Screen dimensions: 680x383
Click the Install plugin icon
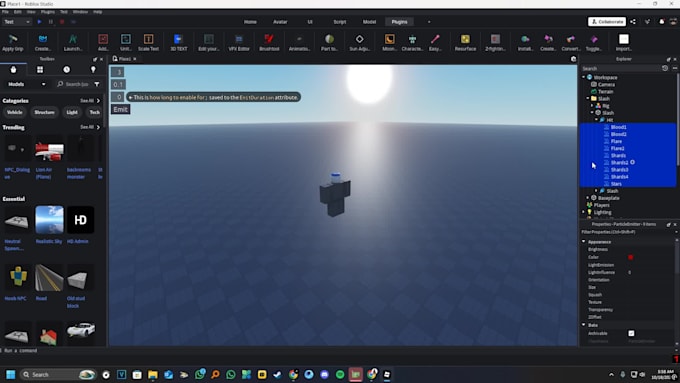(525, 39)
